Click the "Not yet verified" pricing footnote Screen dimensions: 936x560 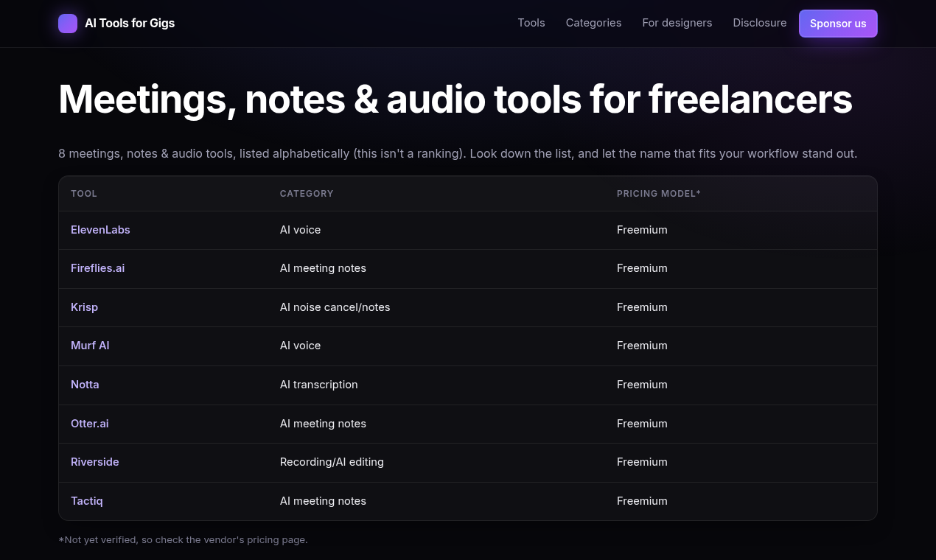(183, 540)
